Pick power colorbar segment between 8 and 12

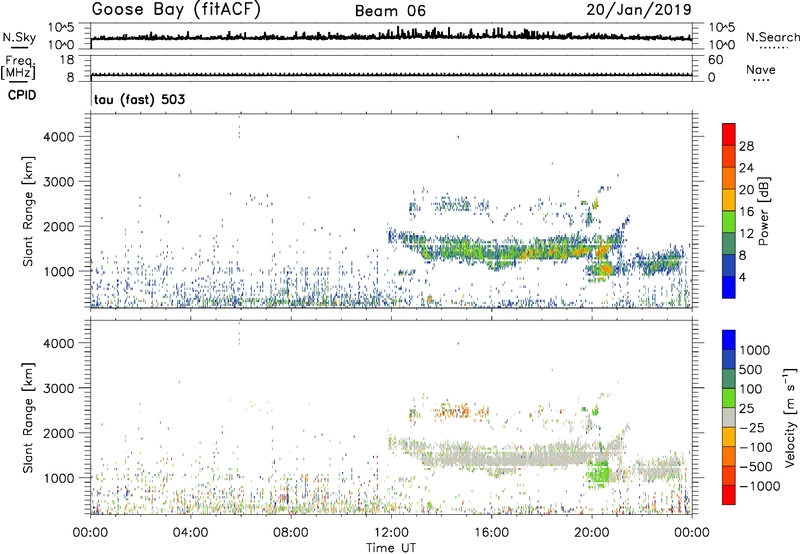tap(729, 244)
